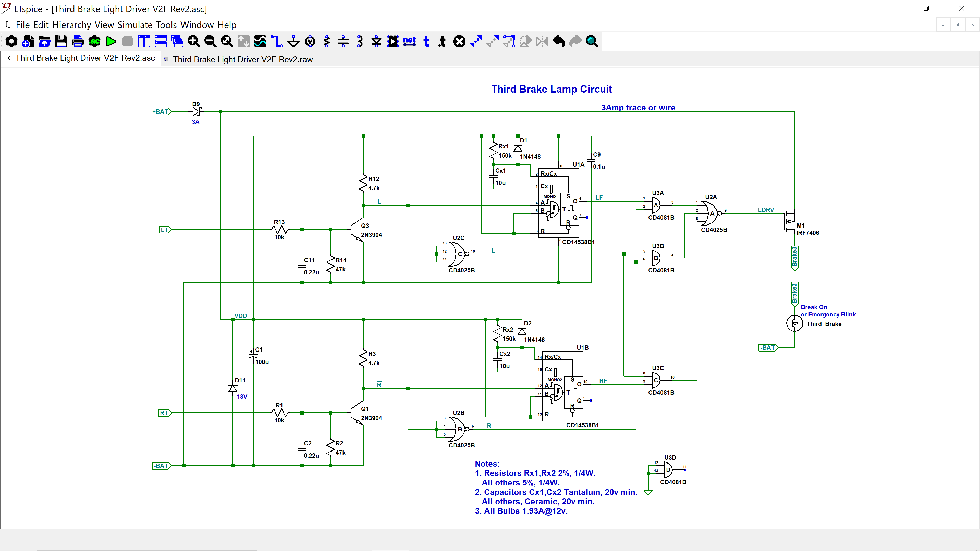
Task: Select the draw wire tool
Action: pyautogui.click(x=277, y=41)
